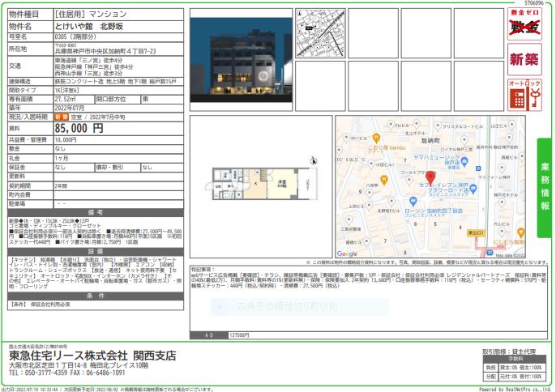
Task: Click the north compass arrow beside floor plan
Action: click(314, 161)
